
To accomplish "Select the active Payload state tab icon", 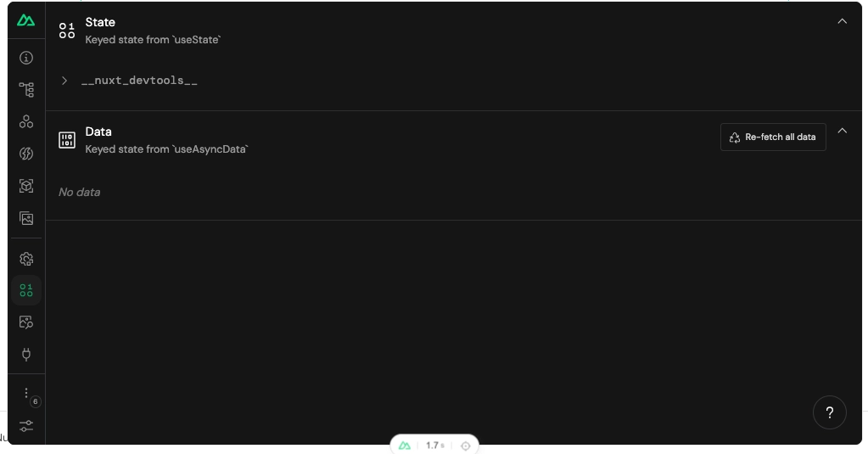I will click(x=26, y=290).
